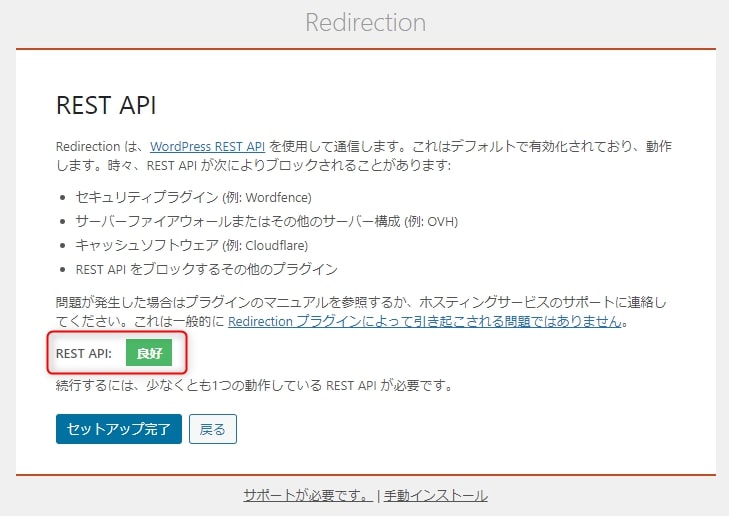Click the Redirection title at top
The image size is (729, 516).
pyautogui.click(x=365, y=22)
